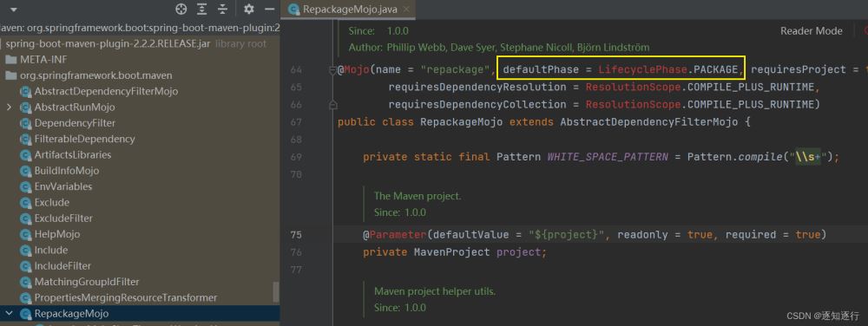Viewport: 868px width, 326px height.
Task: Open the project view dropdown arrow
Action: 13,10
